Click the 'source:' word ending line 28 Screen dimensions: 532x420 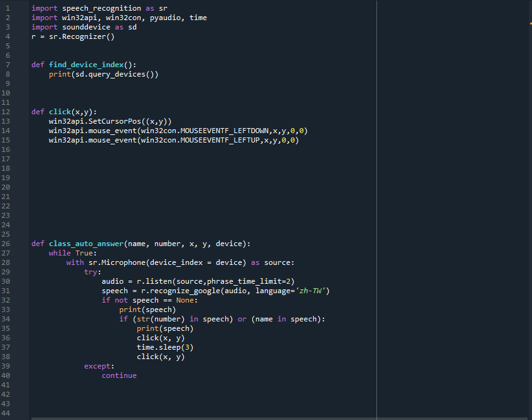tap(279, 262)
